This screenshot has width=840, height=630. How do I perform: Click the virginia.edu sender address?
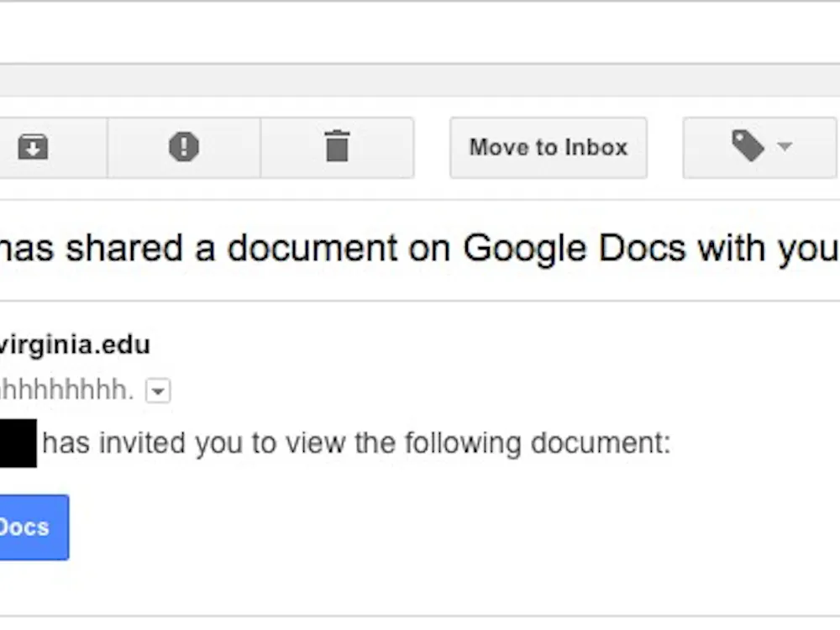coord(74,344)
